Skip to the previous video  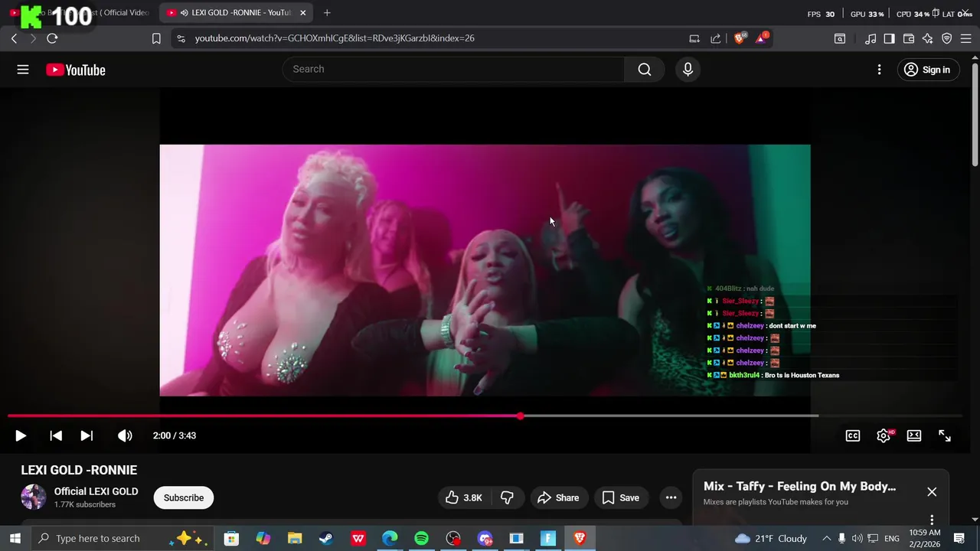pyautogui.click(x=56, y=435)
